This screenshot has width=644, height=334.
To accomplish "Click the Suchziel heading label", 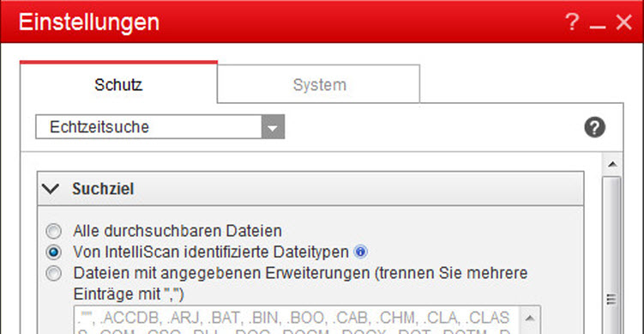I will [103, 189].
